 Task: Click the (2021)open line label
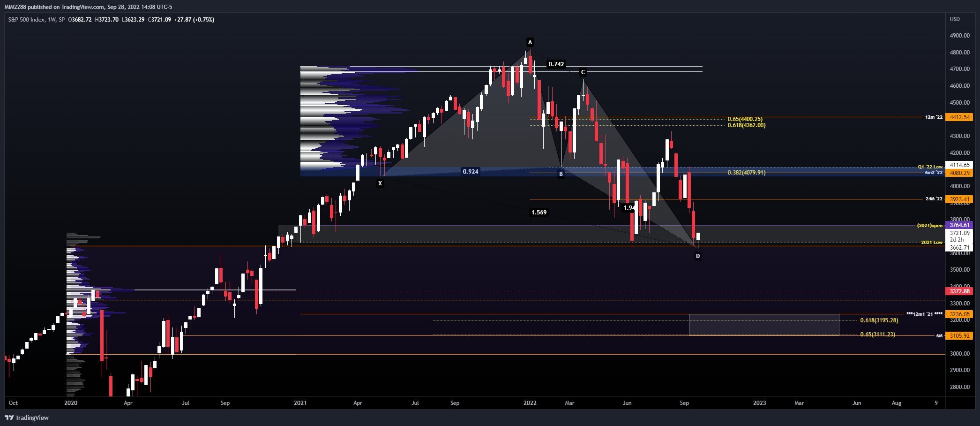point(930,226)
